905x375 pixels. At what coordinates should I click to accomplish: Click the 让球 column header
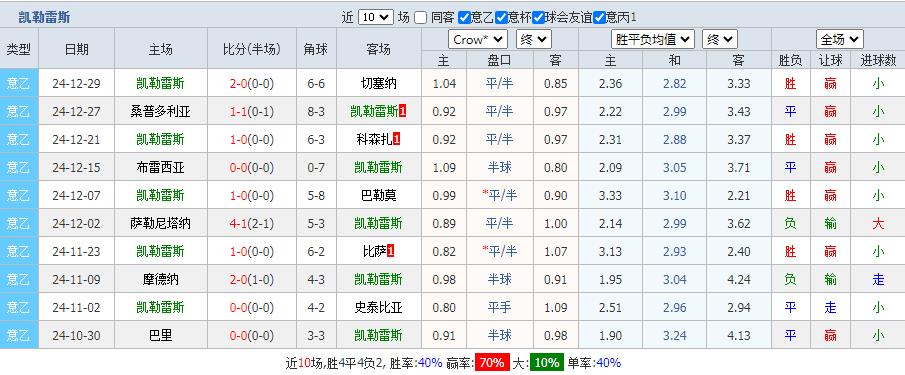click(x=831, y=60)
